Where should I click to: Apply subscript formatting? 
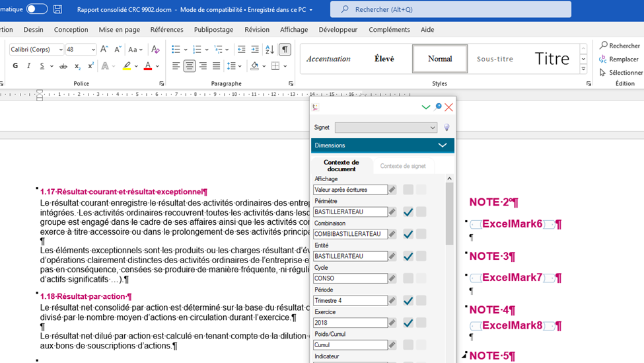tap(77, 65)
